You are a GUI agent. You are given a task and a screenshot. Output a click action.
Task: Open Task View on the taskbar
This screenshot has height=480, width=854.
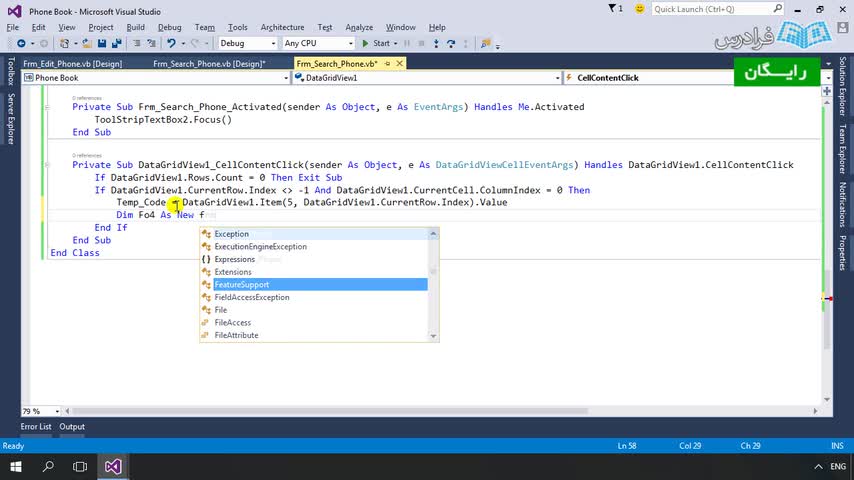[80, 466]
